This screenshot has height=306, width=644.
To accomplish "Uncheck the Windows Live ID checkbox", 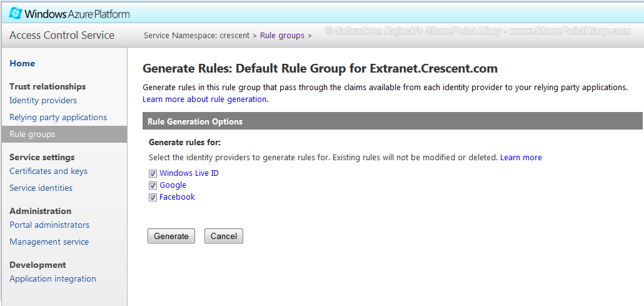I will (x=153, y=173).
